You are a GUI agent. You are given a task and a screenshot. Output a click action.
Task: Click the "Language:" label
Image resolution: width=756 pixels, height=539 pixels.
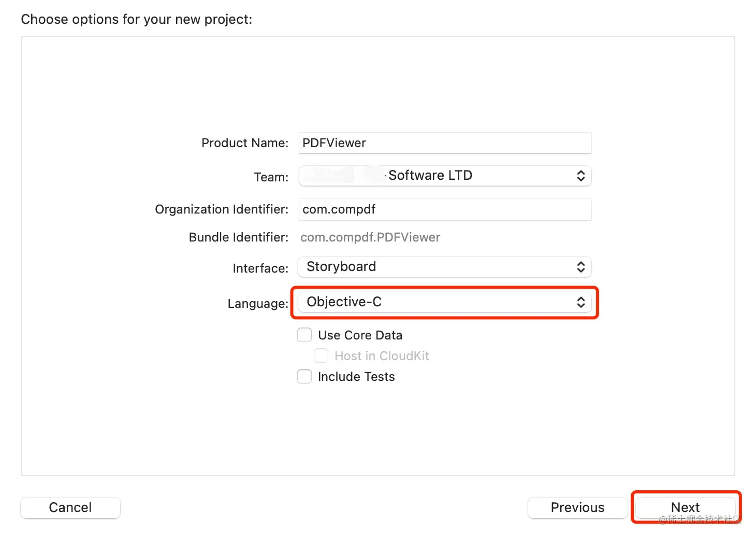258,304
